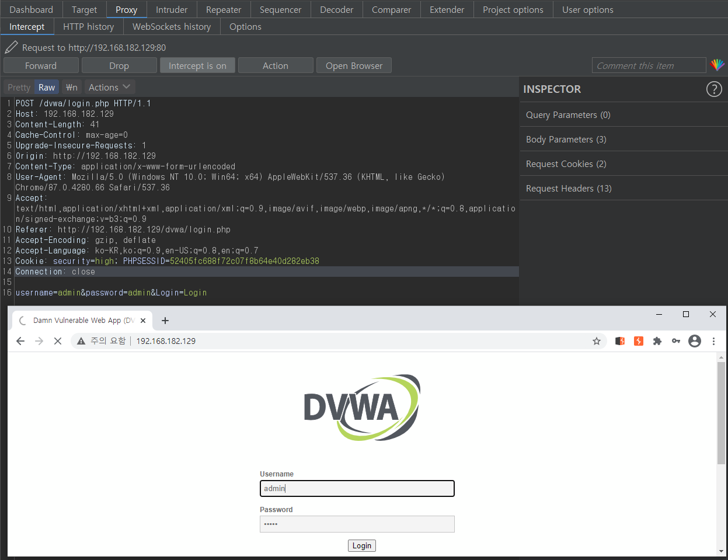Image resolution: width=728 pixels, height=560 pixels.
Task: Click Chrome forward arrow
Action: coord(39,341)
